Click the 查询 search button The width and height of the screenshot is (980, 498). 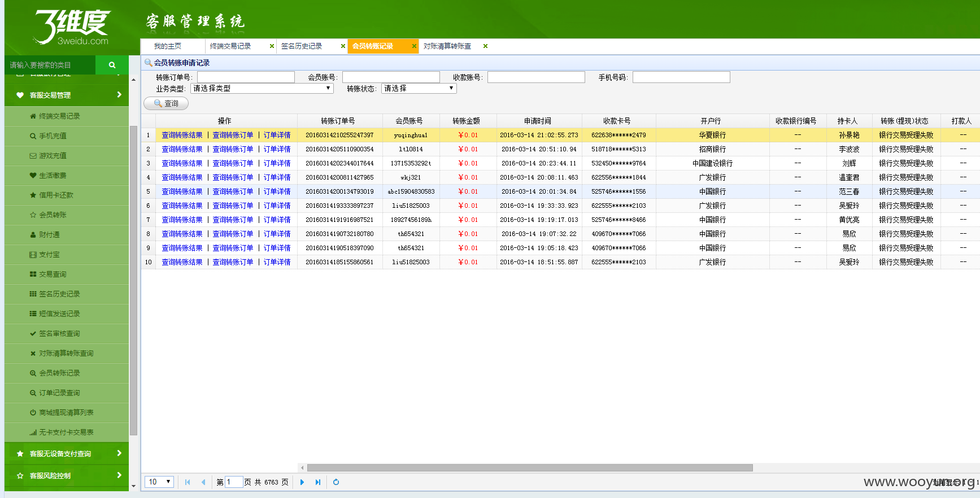[x=166, y=103]
